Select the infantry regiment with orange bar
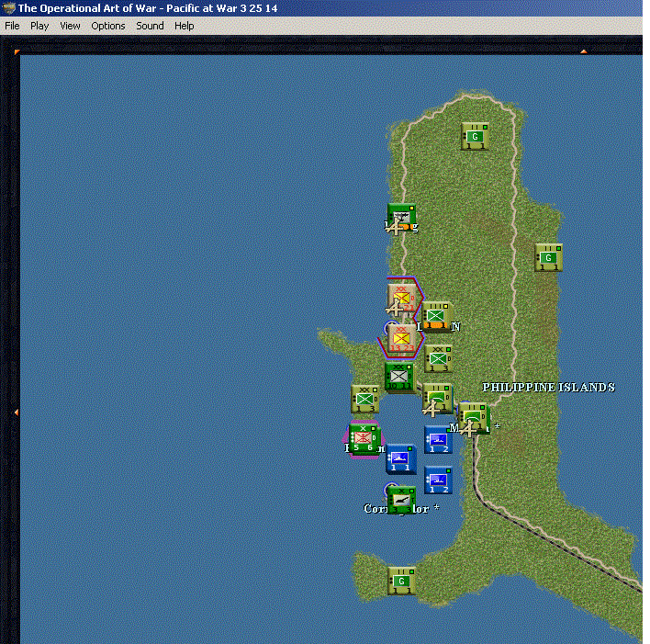The image size is (650, 644). coord(436,316)
